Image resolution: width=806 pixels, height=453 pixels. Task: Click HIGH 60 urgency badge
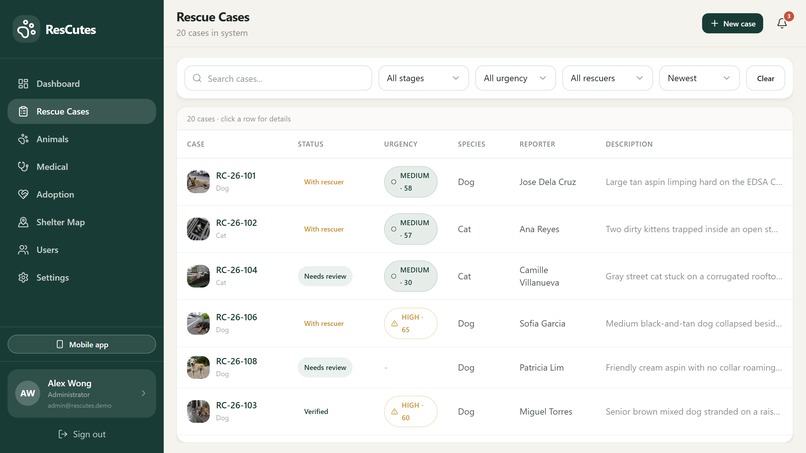[411, 411]
